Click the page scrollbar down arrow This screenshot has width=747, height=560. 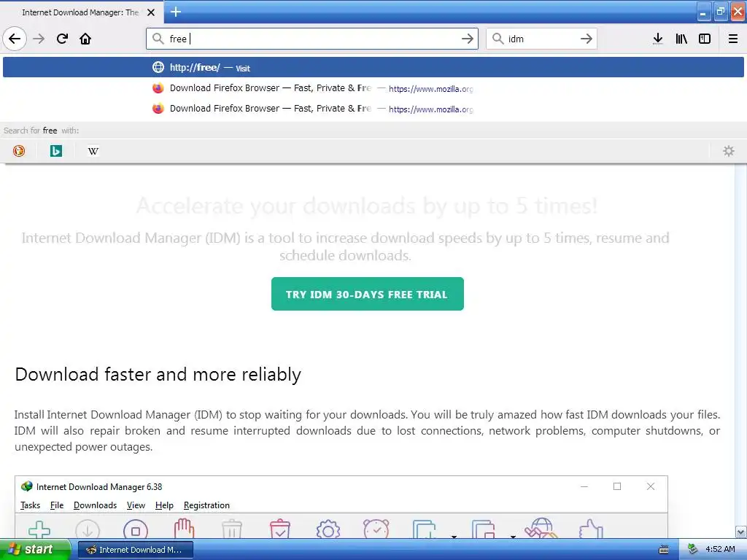tap(740, 532)
